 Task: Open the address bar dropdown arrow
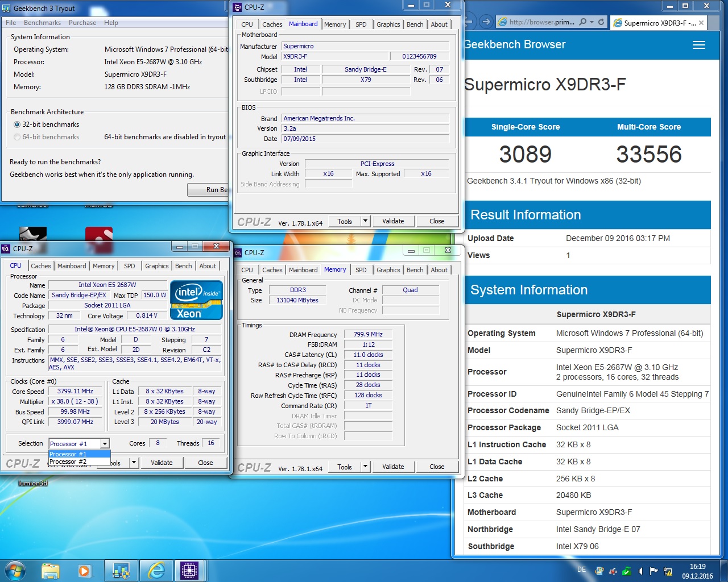pos(592,22)
